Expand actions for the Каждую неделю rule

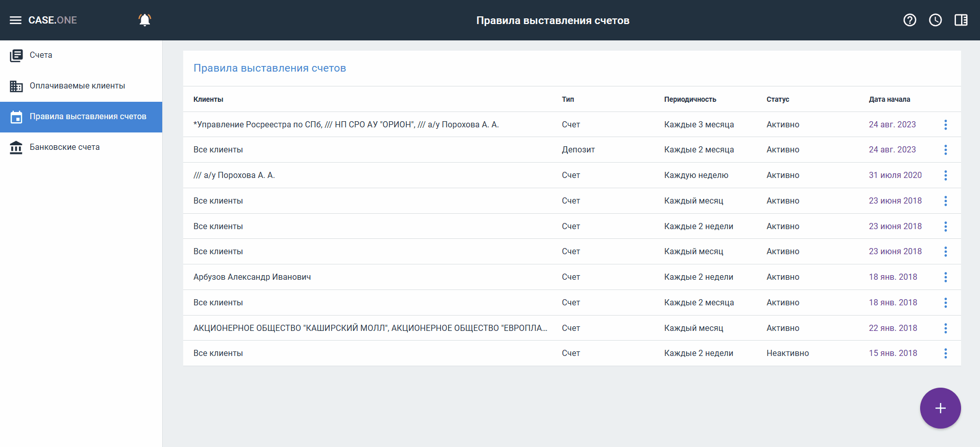click(945, 175)
